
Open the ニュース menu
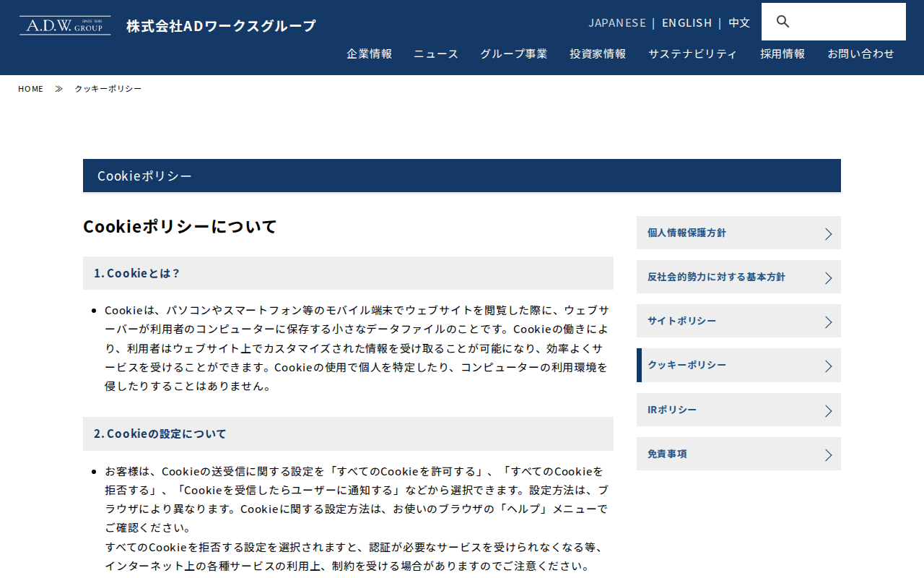436,53
